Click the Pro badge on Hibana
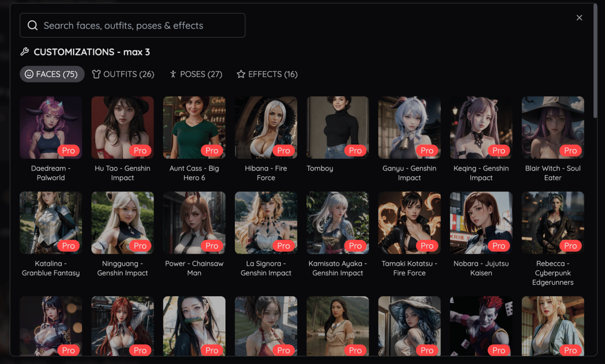This screenshot has height=364, width=605. (x=284, y=150)
